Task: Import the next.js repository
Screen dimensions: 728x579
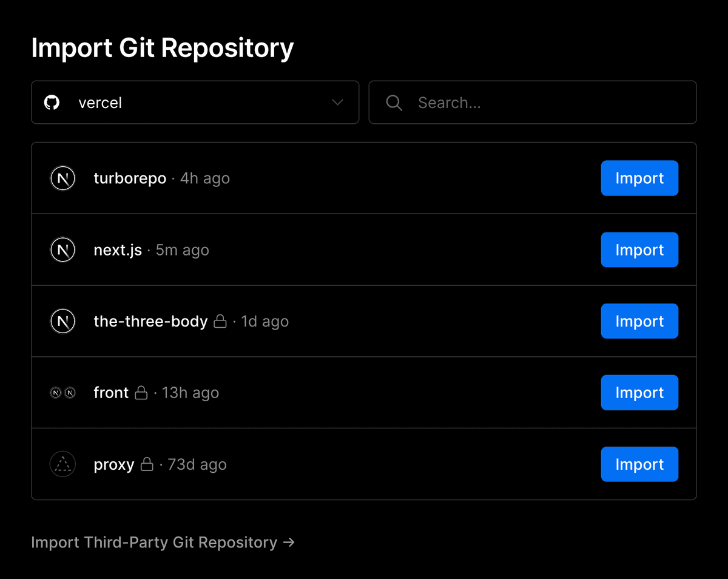Action: tap(639, 250)
